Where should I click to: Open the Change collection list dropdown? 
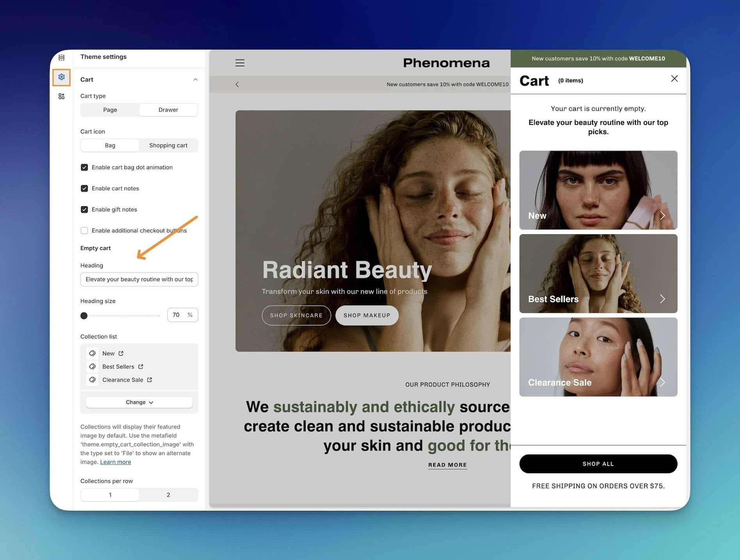click(x=139, y=402)
